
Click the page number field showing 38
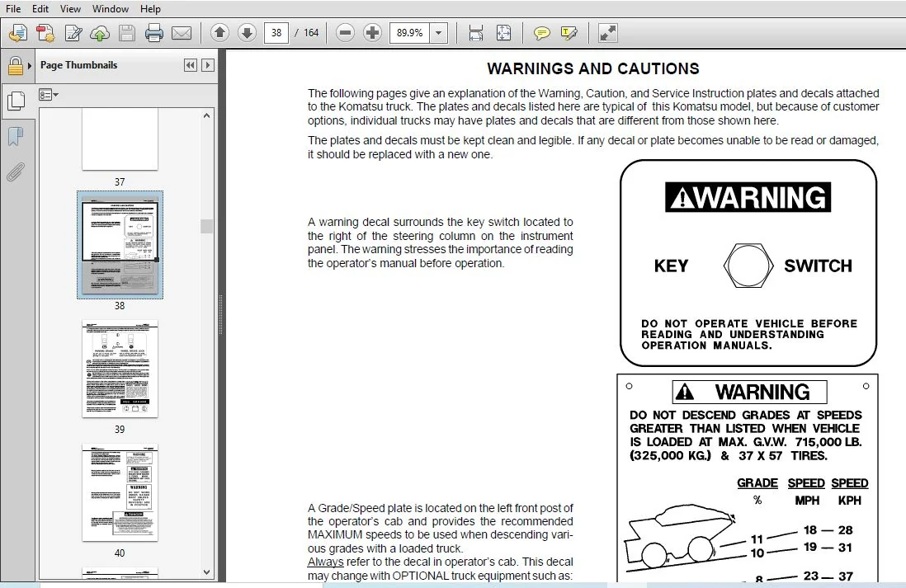click(276, 33)
